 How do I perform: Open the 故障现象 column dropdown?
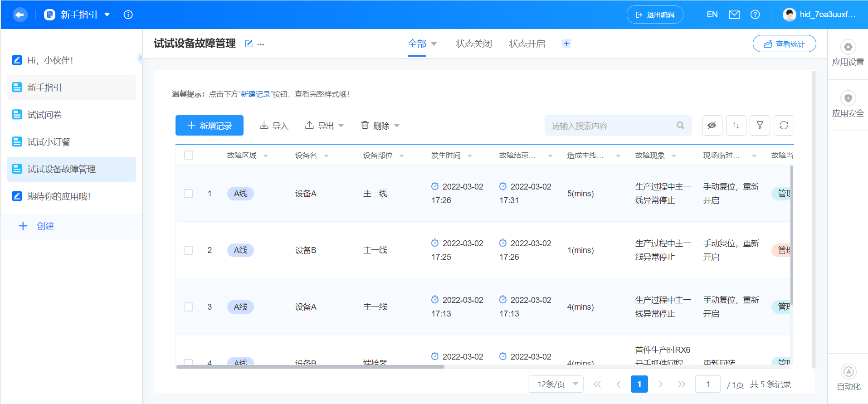674,156
